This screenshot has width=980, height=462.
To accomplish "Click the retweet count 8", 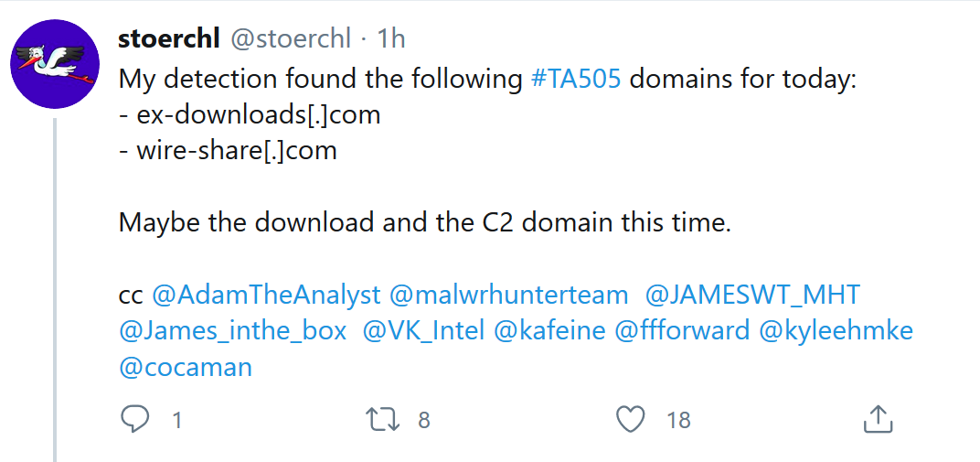I will [x=424, y=420].
